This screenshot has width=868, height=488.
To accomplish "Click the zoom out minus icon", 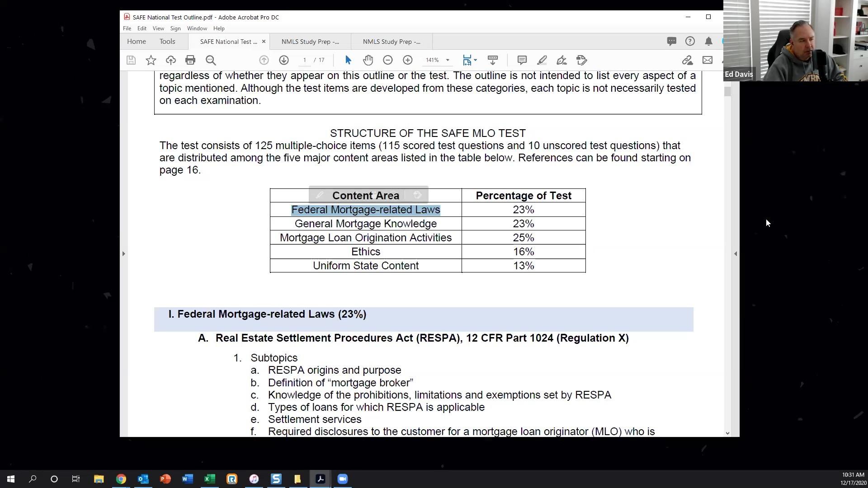I will pyautogui.click(x=387, y=60).
